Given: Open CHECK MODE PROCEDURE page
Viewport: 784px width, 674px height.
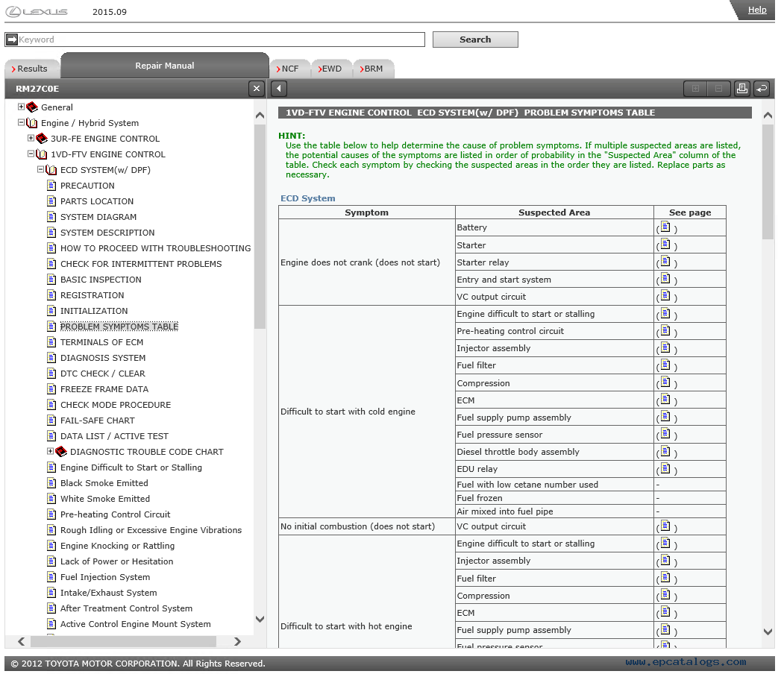Looking at the screenshot, I should pos(116,405).
